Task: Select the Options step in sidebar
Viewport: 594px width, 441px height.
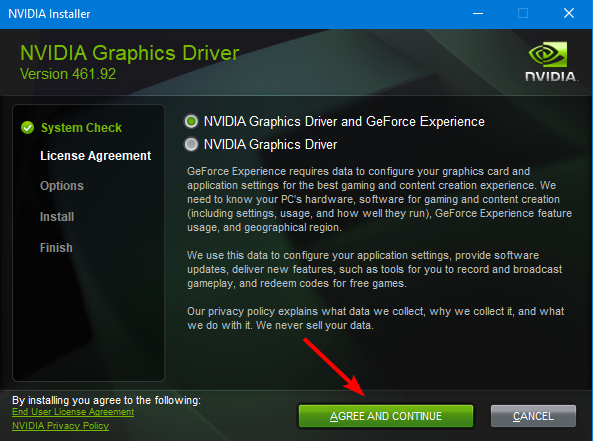Action: pos(62,186)
